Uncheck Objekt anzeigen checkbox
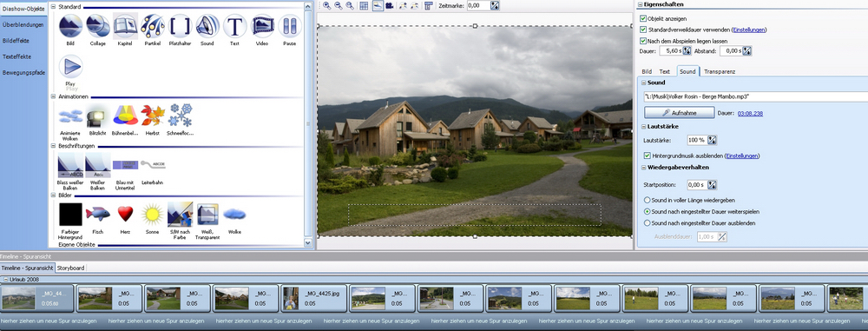Image resolution: width=868 pixels, height=331 pixels. [x=642, y=19]
